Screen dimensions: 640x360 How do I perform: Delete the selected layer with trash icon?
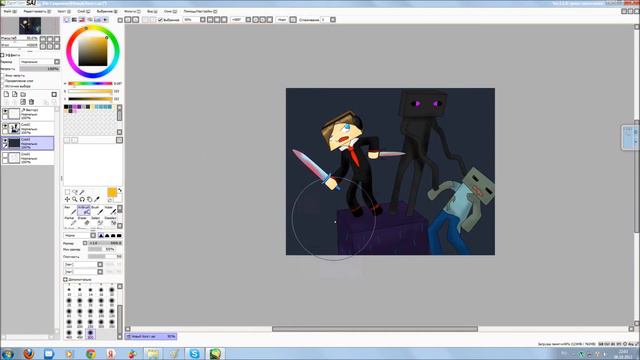click(31, 102)
